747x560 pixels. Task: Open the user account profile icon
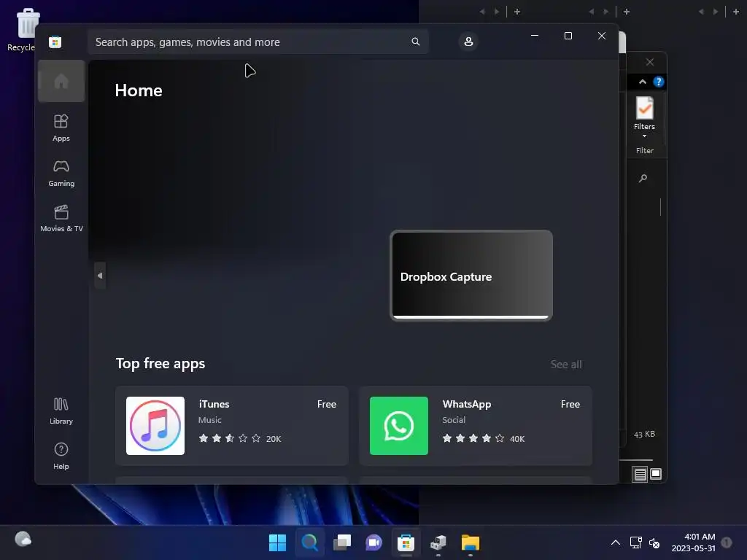468,42
